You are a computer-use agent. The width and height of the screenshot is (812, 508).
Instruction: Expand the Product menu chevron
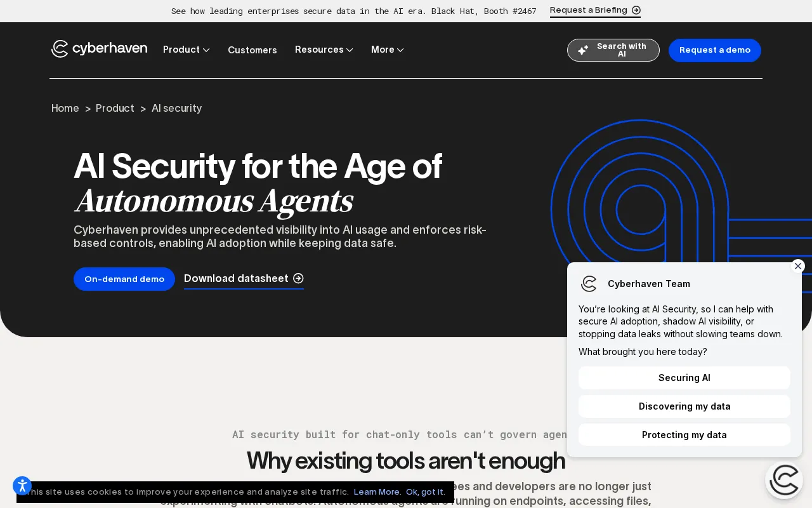click(x=206, y=50)
